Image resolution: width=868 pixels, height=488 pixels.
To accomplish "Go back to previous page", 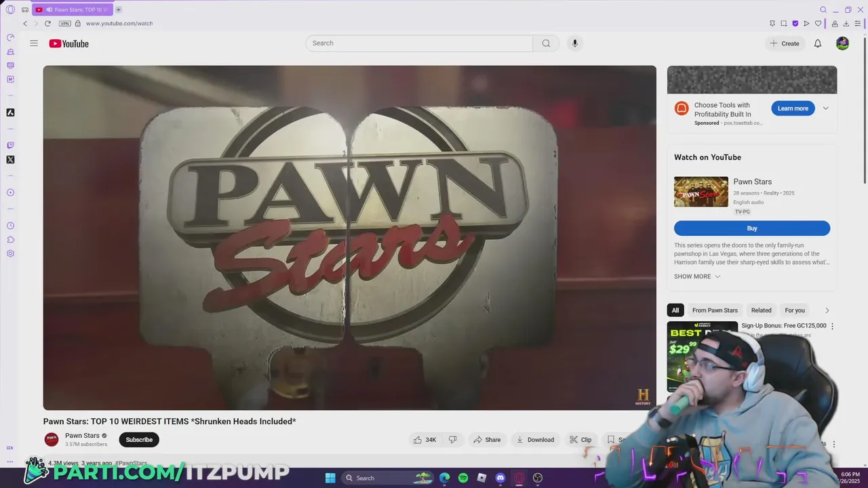I will coord(25,23).
